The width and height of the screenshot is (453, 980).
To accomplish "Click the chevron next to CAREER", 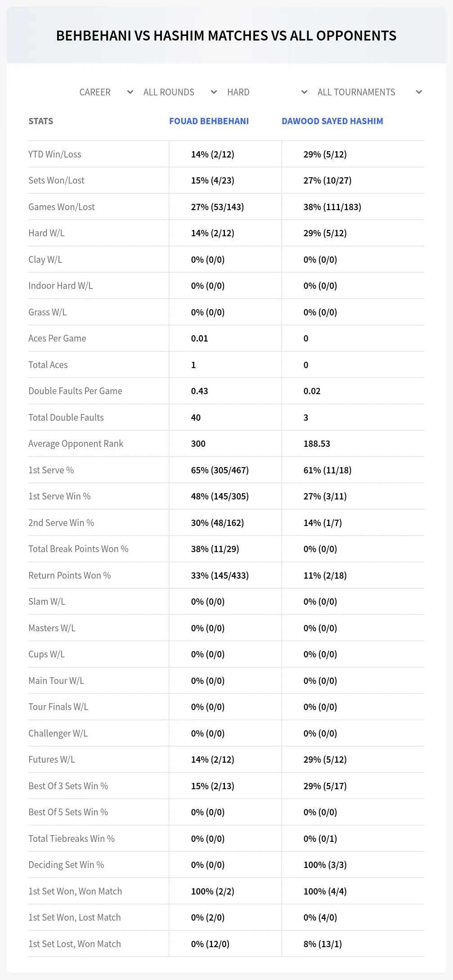I will (130, 92).
